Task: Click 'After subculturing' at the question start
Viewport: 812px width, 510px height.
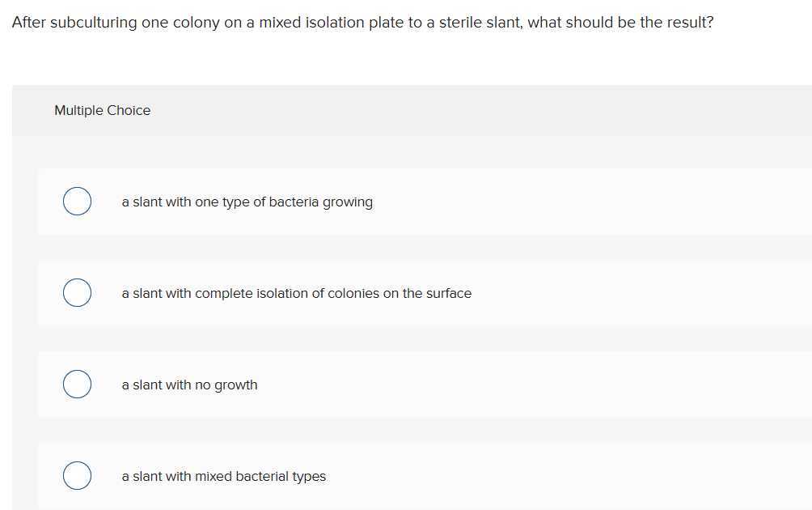Action: click(x=74, y=23)
